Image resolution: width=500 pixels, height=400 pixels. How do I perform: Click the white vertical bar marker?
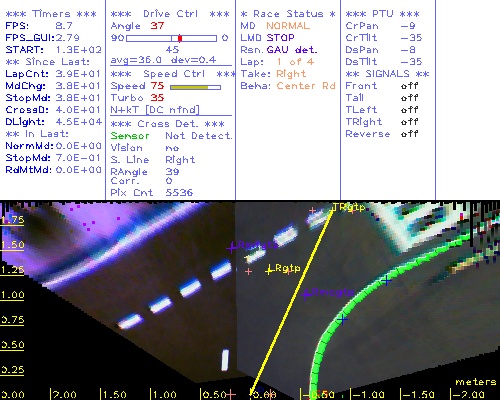(x=225, y=360)
